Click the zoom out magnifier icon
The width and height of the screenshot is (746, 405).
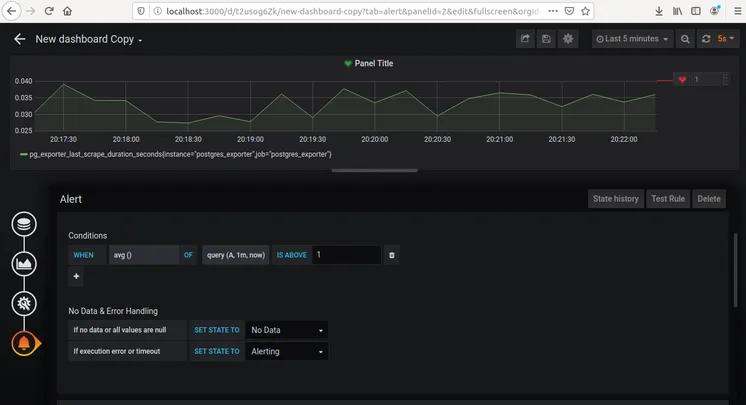pos(685,39)
